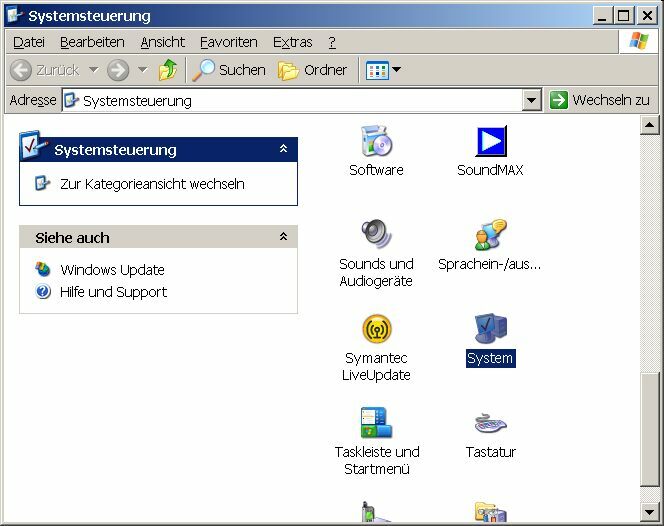Click the Systemsteuerung icon in address bar
664x526 pixels.
click(x=71, y=100)
